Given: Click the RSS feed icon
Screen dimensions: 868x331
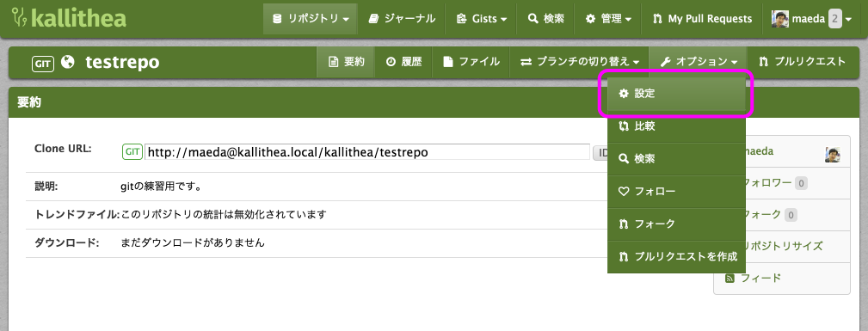Looking at the screenshot, I should (730, 278).
